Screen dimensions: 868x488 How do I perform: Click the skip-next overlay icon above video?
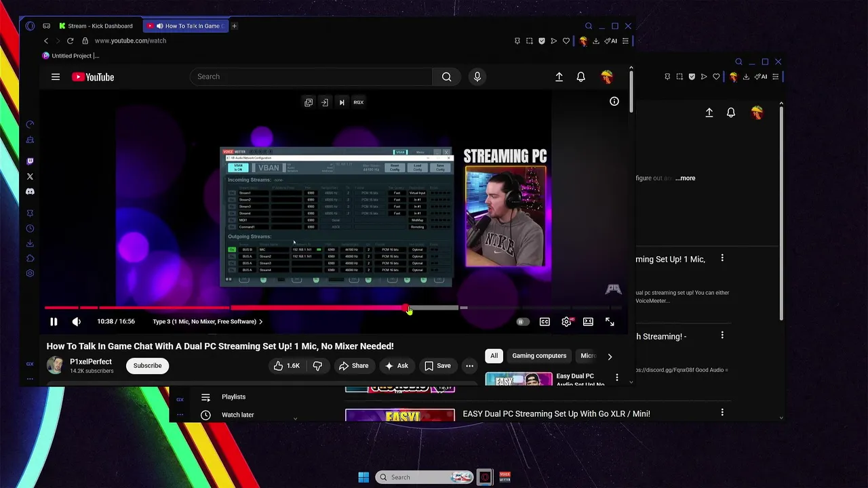pyautogui.click(x=342, y=102)
